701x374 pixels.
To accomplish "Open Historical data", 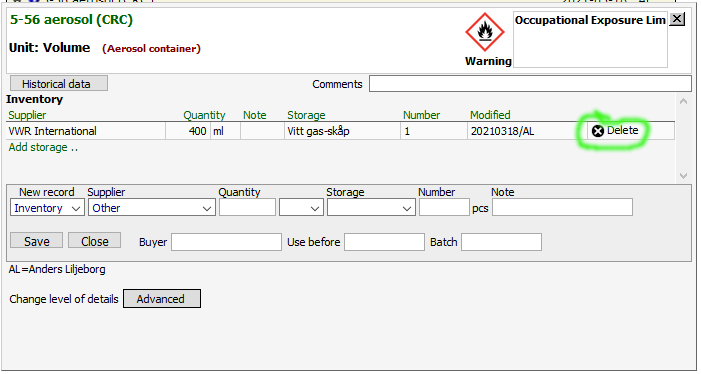I will tap(59, 84).
